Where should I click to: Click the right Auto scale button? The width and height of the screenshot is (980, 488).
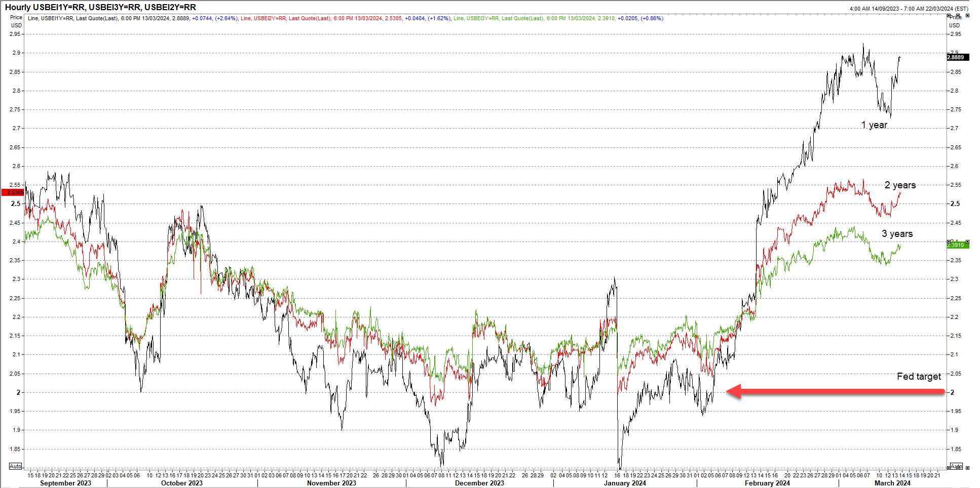click(956, 466)
